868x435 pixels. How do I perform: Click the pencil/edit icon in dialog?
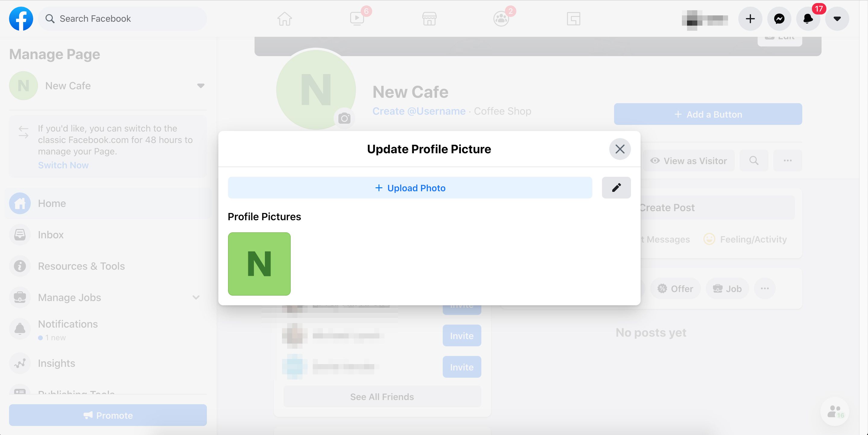point(616,188)
